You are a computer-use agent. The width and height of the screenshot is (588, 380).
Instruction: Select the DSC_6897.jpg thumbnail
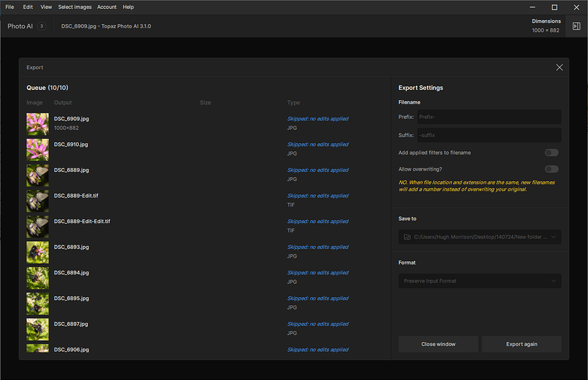click(37, 330)
